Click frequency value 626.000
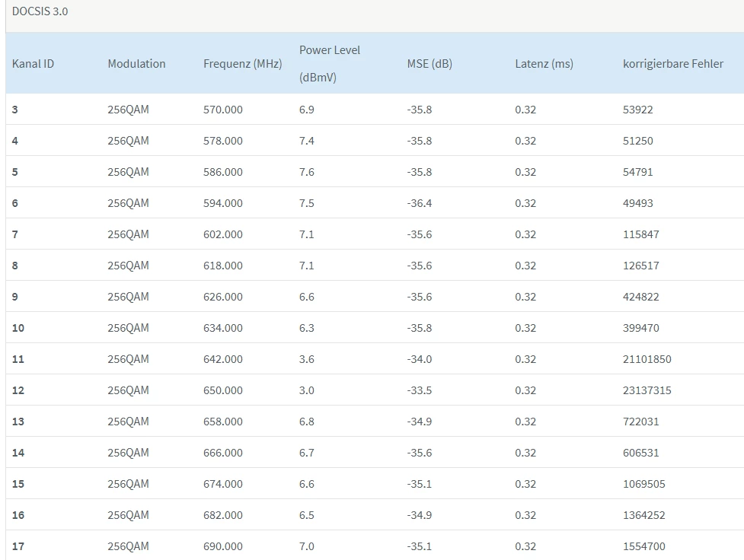Image resolution: width=744 pixels, height=560 pixels. [x=223, y=297]
